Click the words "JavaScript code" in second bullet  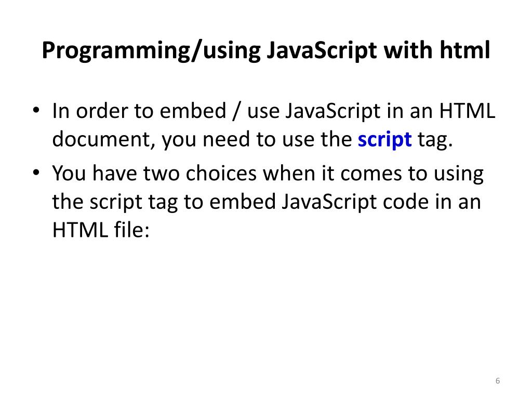coord(351,202)
